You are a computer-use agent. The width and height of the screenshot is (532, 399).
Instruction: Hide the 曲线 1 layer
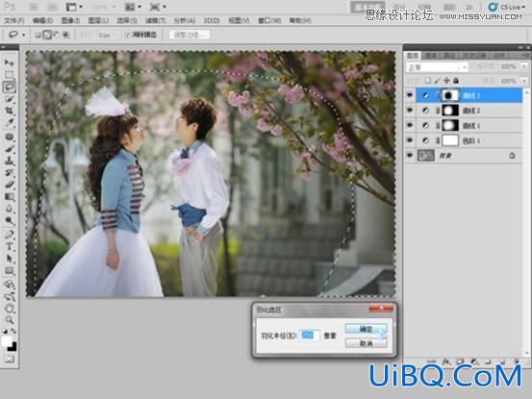point(410,125)
